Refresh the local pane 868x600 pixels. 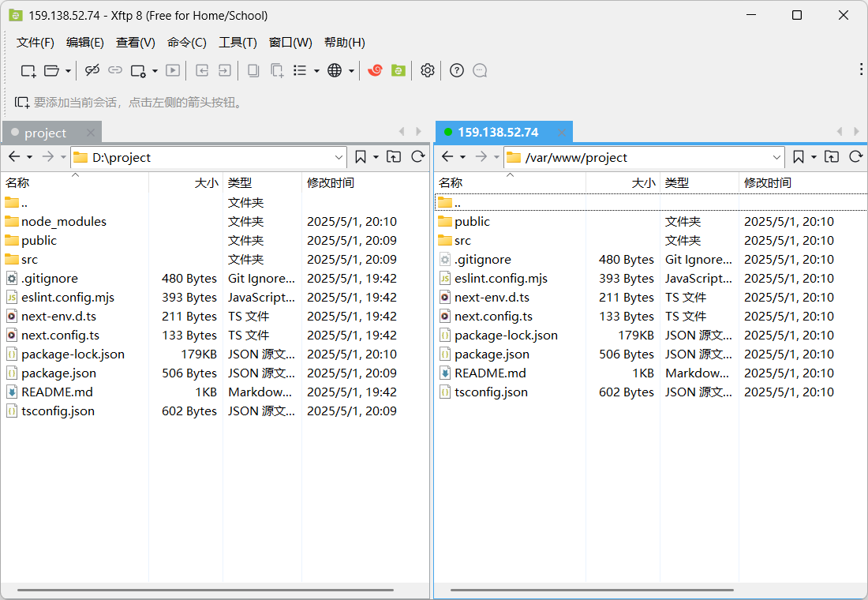pyautogui.click(x=418, y=157)
